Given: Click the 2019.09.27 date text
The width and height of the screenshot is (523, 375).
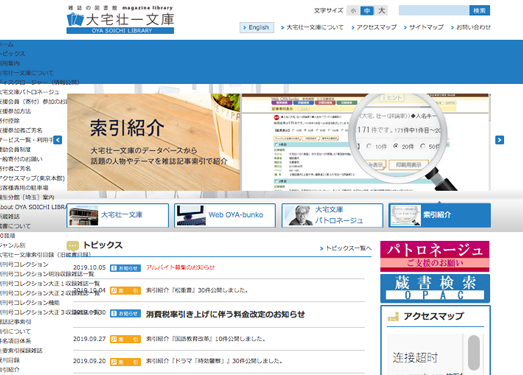Looking at the screenshot, I should [89, 339].
